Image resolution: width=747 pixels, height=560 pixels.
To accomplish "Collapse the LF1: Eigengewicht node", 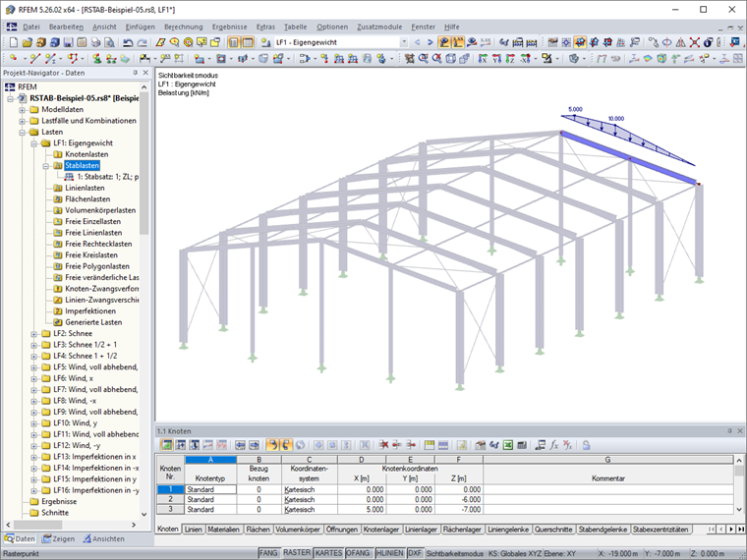I will coord(33,143).
